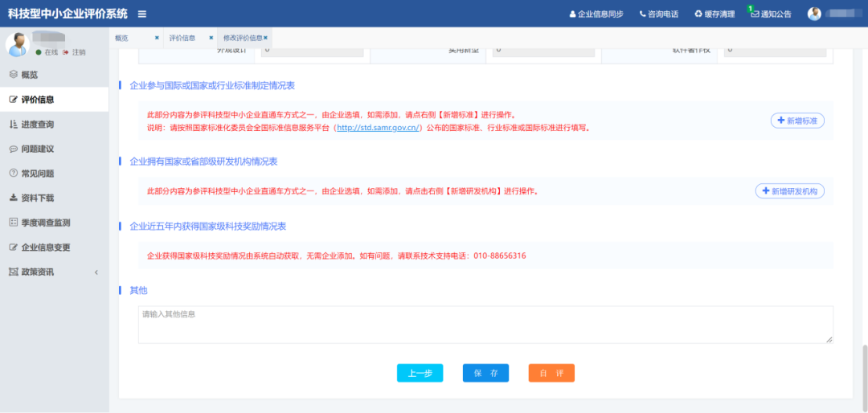
Task: Open 概览 in the sidebar
Action: 29,75
